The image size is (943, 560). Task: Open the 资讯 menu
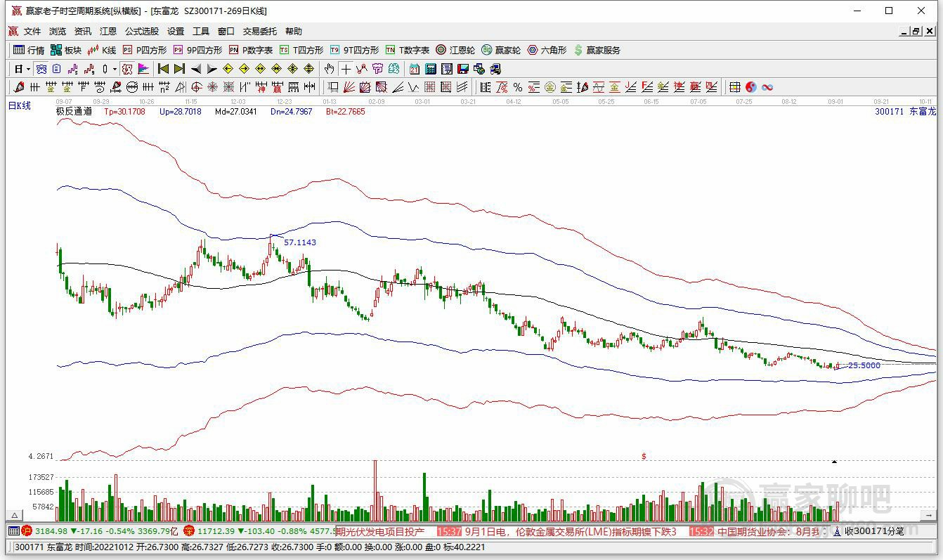(83, 32)
